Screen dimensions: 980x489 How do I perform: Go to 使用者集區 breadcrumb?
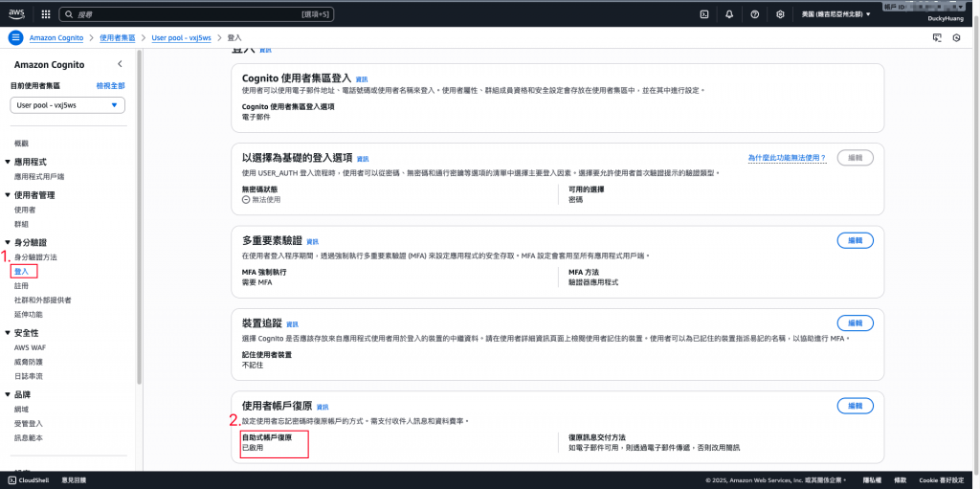118,38
